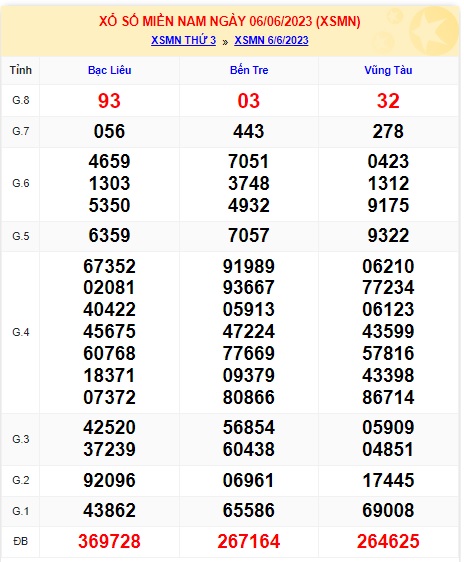
Task: Select the G.4 row label
Action: click(x=20, y=332)
